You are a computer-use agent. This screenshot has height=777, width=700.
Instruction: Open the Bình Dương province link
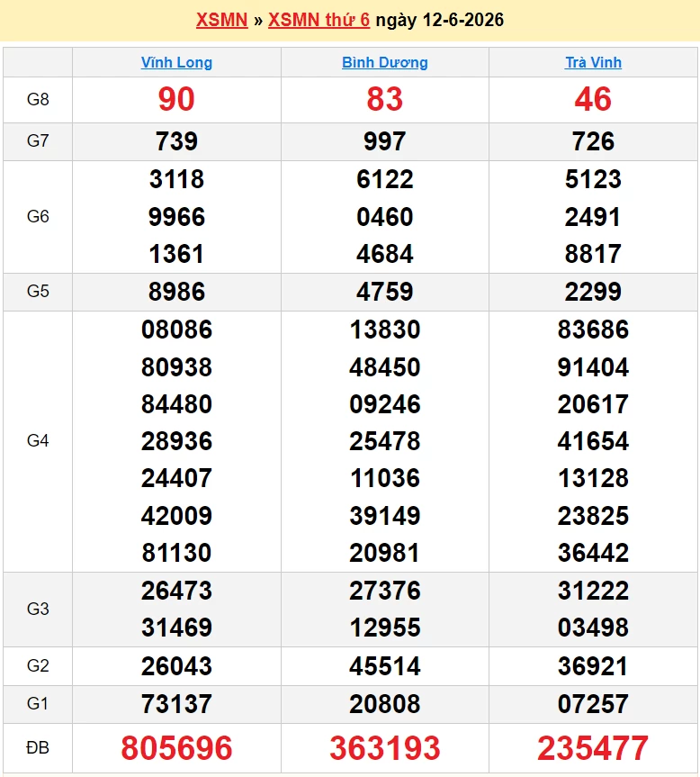click(x=385, y=62)
